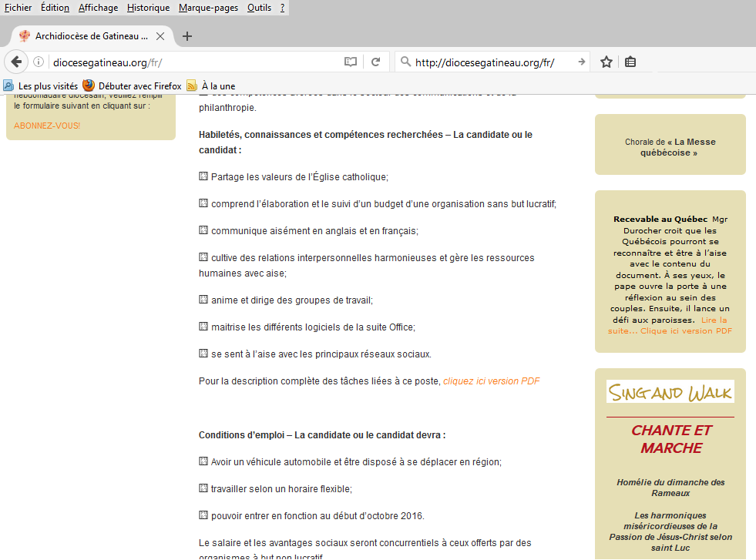The height and width of the screenshot is (560, 756).
Task: Click the Conditions d'emploi heading text
Action: (x=322, y=435)
